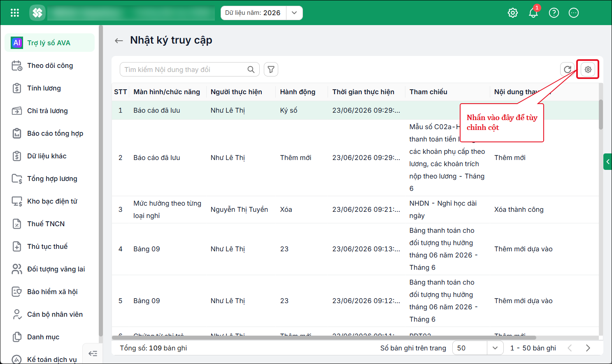Image resolution: width=612 pixels, height=364 pixels.
Task: Click the green app logo icon
Action: pos(37,13)
